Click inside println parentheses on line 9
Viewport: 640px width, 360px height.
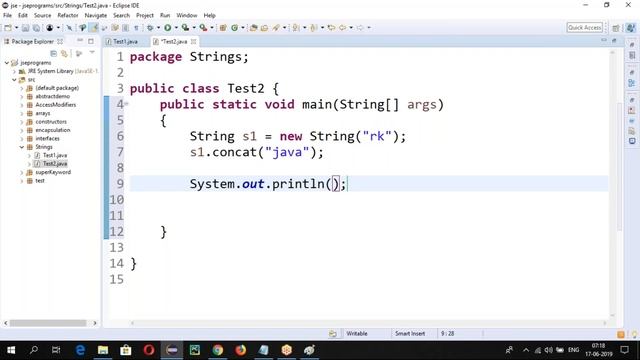pyautogui.click(x=333, y=184)
